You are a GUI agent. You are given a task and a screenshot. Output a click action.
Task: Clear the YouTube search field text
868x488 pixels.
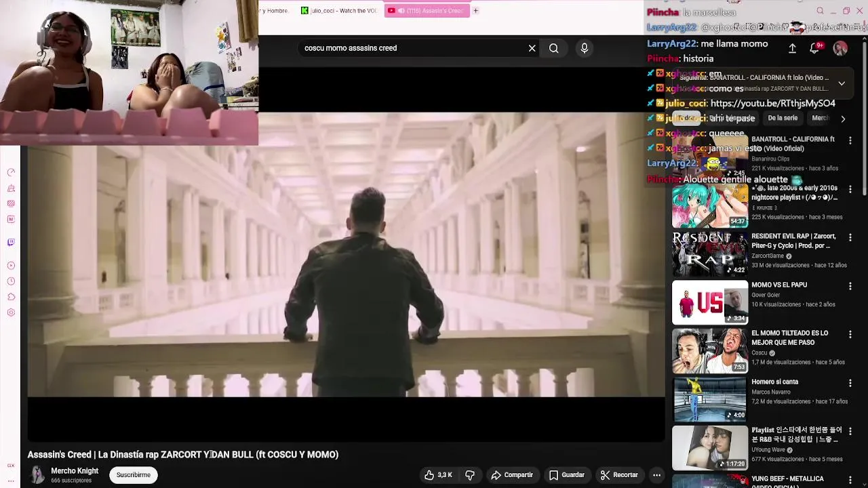tap(532, 48)
